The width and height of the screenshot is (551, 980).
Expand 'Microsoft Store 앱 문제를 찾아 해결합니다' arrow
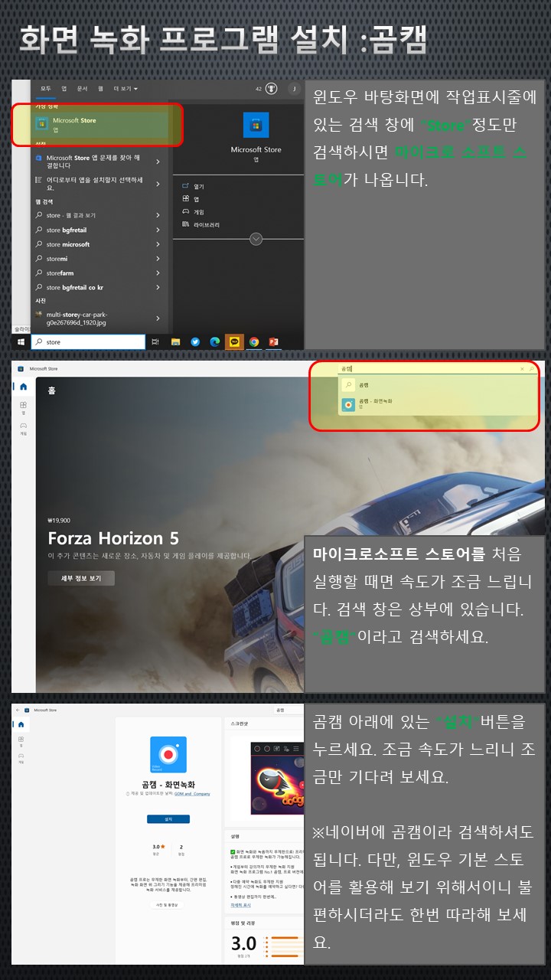[158, 162]
